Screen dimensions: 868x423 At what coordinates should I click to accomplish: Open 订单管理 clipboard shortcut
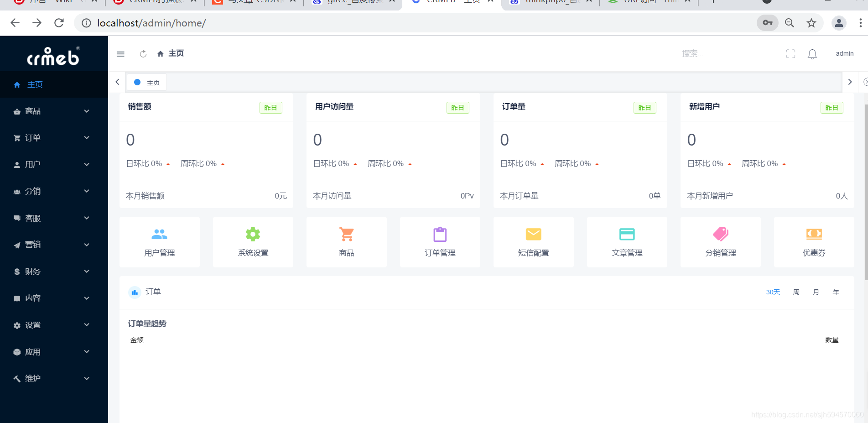point(440,242)
